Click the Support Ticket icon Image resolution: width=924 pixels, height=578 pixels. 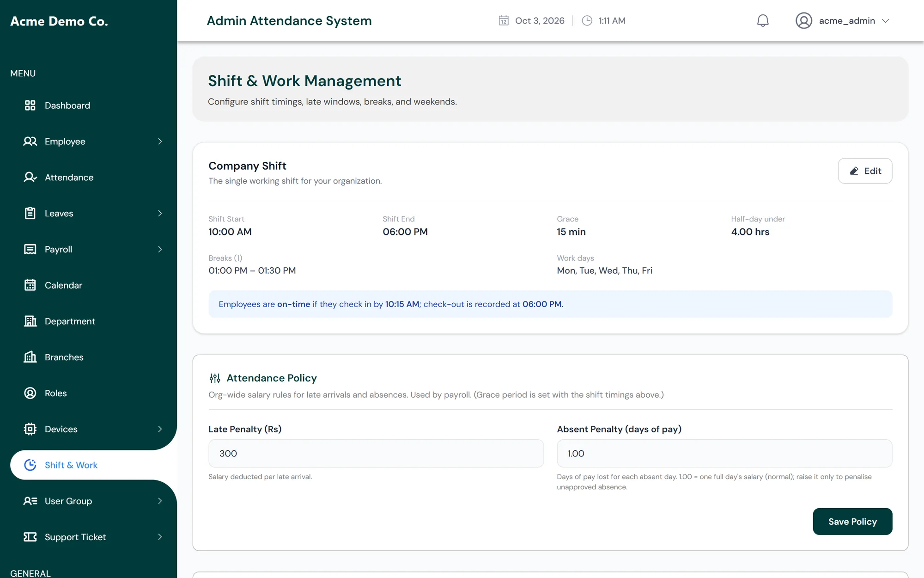point(30,537)
